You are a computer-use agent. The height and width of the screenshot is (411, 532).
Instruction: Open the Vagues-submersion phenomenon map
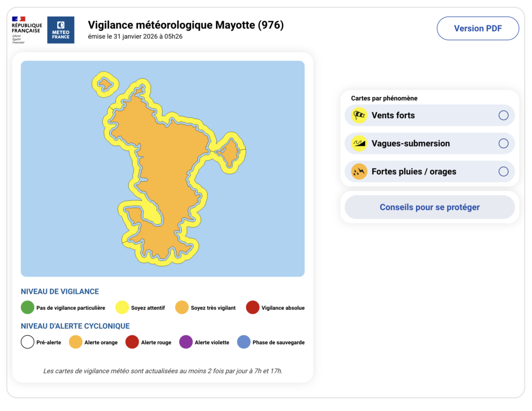pyautogui.click(x=410, y=143)
